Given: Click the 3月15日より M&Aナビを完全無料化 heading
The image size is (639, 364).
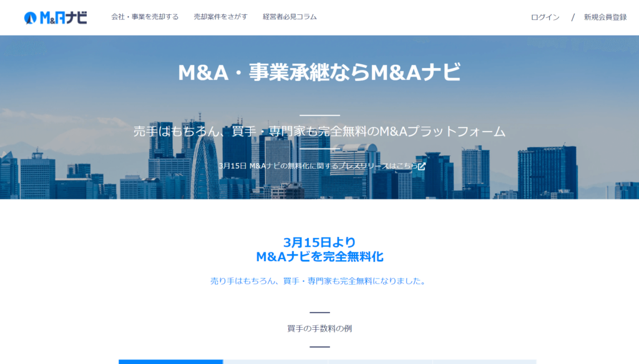Looking at the screenshot, I should [x=319, y=249].
